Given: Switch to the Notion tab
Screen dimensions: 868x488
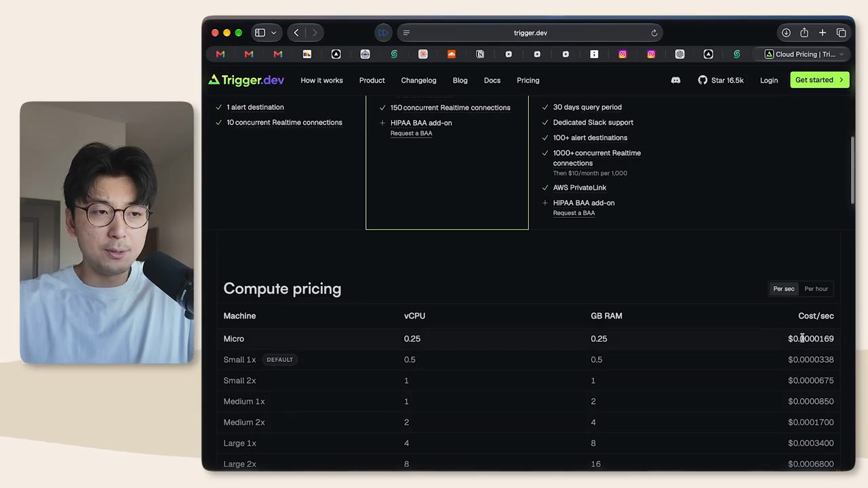Looking at the screenshot, I should tap(480, 54).
